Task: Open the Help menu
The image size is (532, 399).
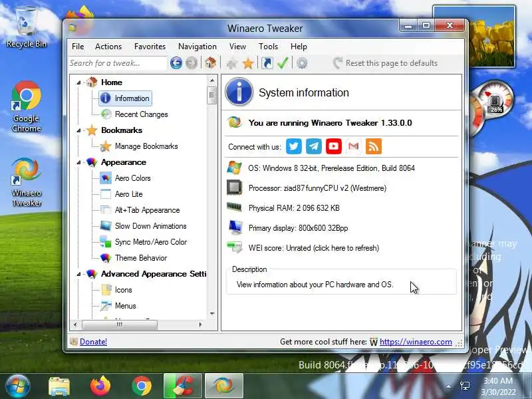Action: pyautogui.click(x=299, y=47)
